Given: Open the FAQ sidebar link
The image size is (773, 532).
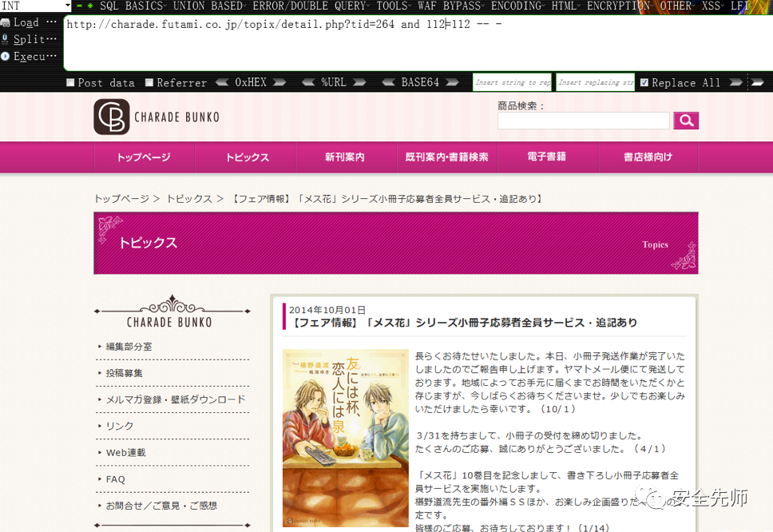Looking at the screenshot, I should tap(115, 479).
